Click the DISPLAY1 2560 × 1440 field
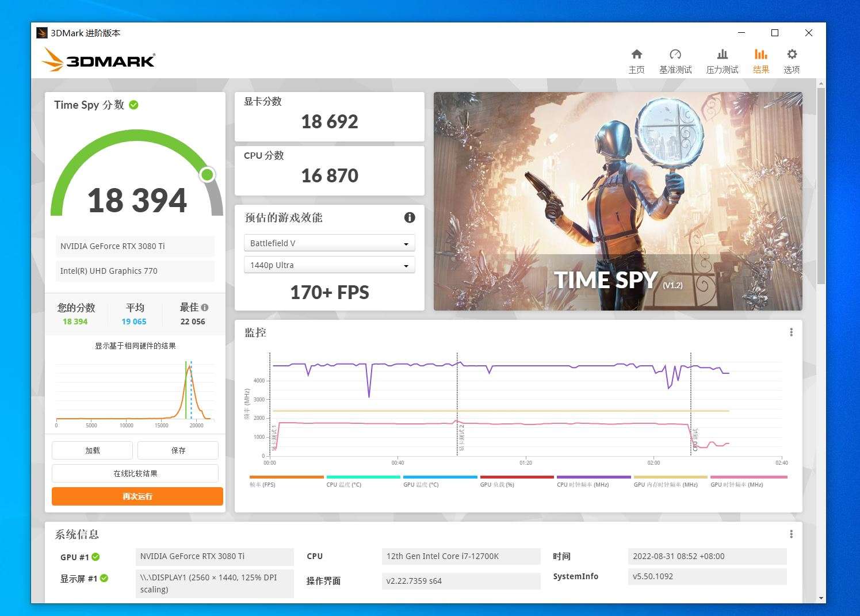Viewport: 860px width, 616px height. [x=215, y=584]
